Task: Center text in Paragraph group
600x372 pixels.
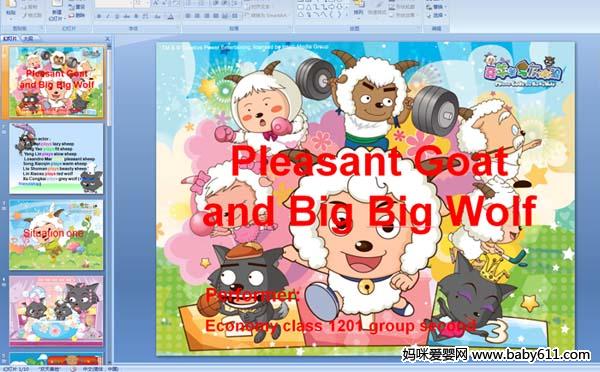Action: pos(197,16)
